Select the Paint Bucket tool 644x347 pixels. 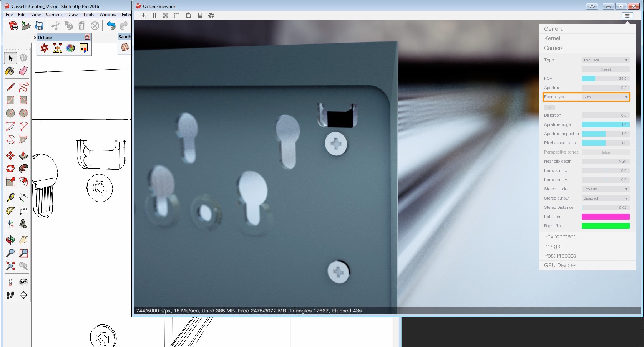10,71
